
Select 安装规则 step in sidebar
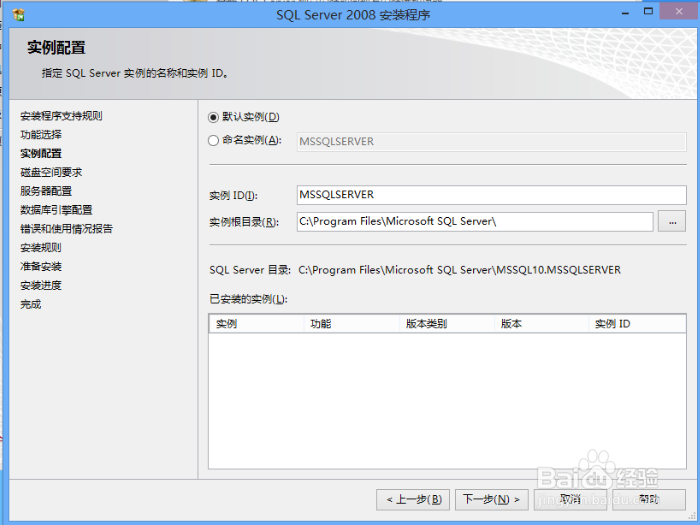click(x=41, y=248)
